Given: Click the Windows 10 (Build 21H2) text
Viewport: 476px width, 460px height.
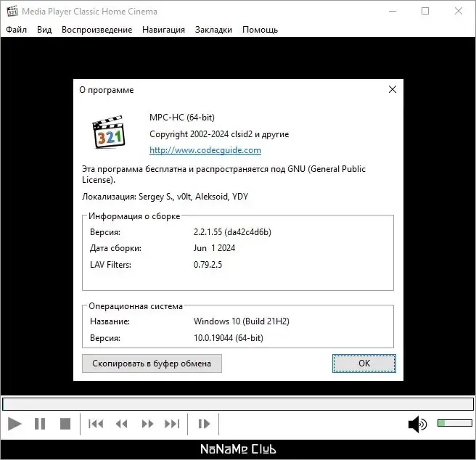Looking at the screenshot, I should click(x=242, y=321).
